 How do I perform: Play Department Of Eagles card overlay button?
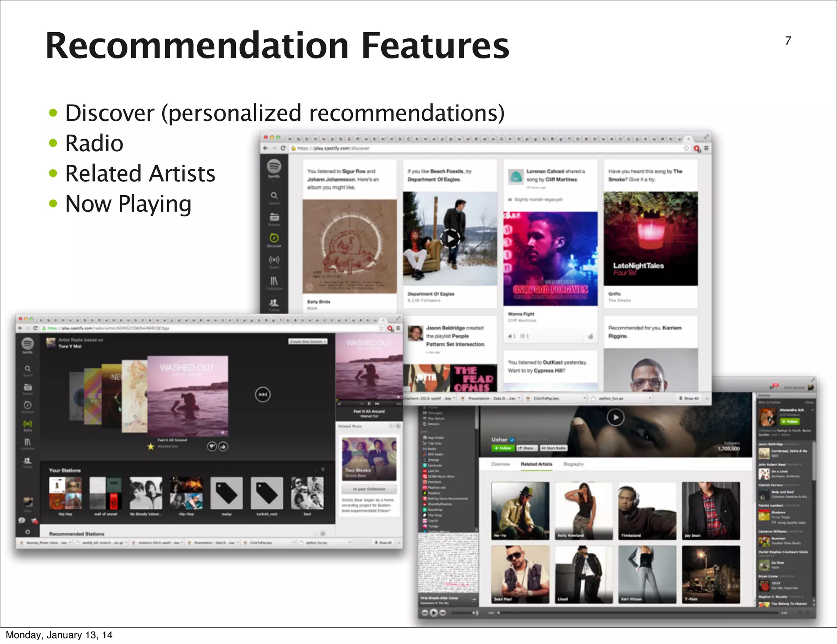pos(450,239)
